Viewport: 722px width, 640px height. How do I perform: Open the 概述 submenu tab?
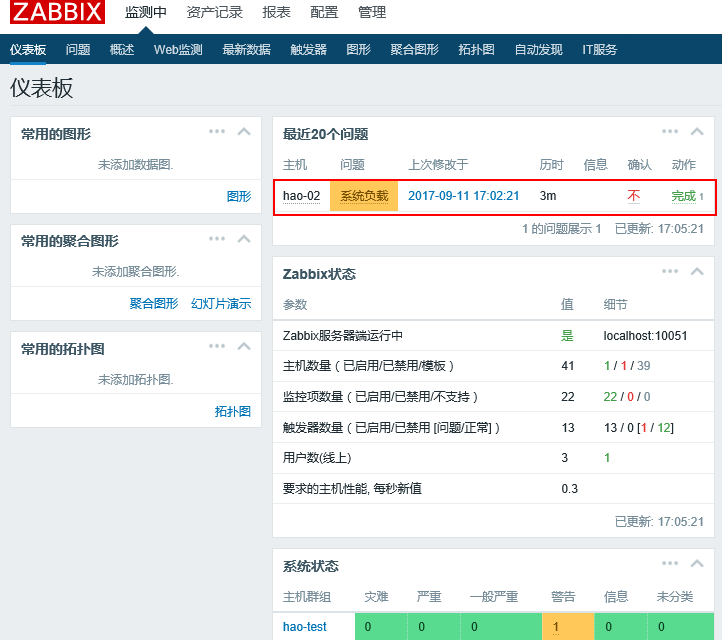(122, 49)
